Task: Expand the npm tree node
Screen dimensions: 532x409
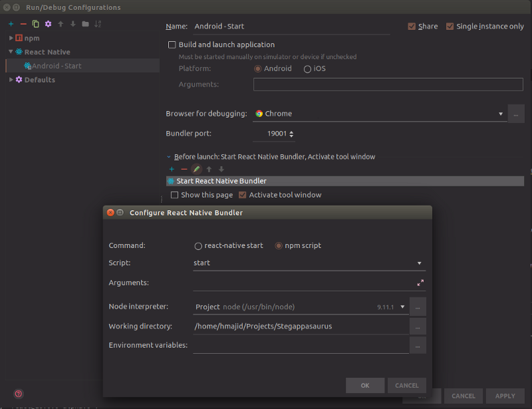Action: [11, 38]
